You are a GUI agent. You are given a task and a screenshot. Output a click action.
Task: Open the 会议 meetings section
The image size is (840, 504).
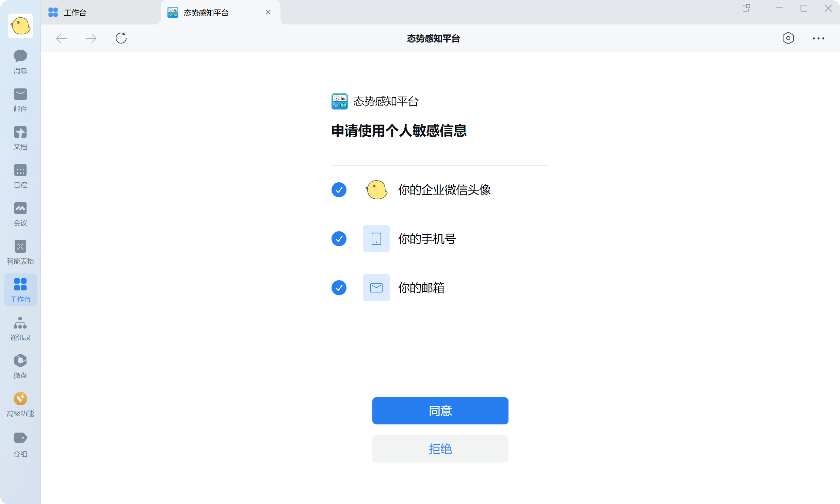click(x=20, y=214)
